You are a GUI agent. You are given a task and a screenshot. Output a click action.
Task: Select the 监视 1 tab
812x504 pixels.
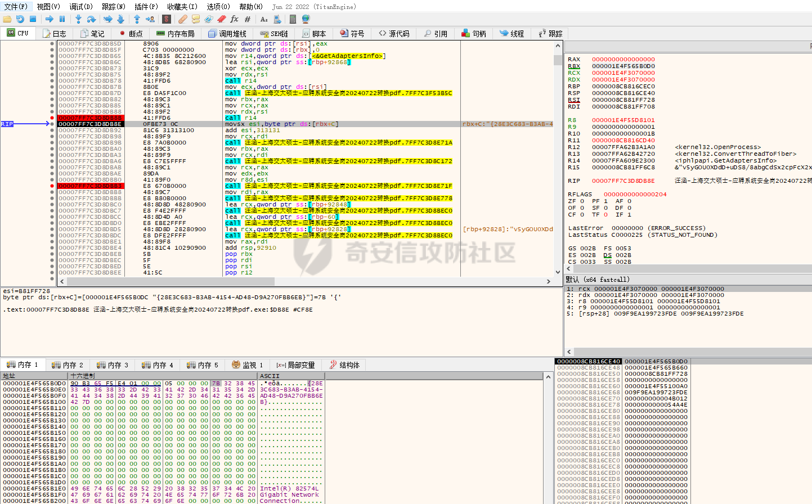pos(248,365)
